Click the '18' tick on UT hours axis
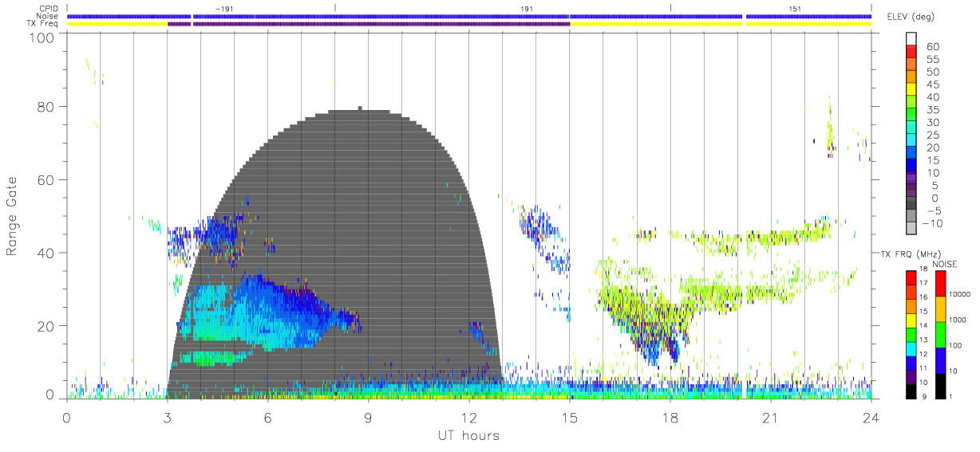This screenshot has width=980, height=452. tap(670, 418)
